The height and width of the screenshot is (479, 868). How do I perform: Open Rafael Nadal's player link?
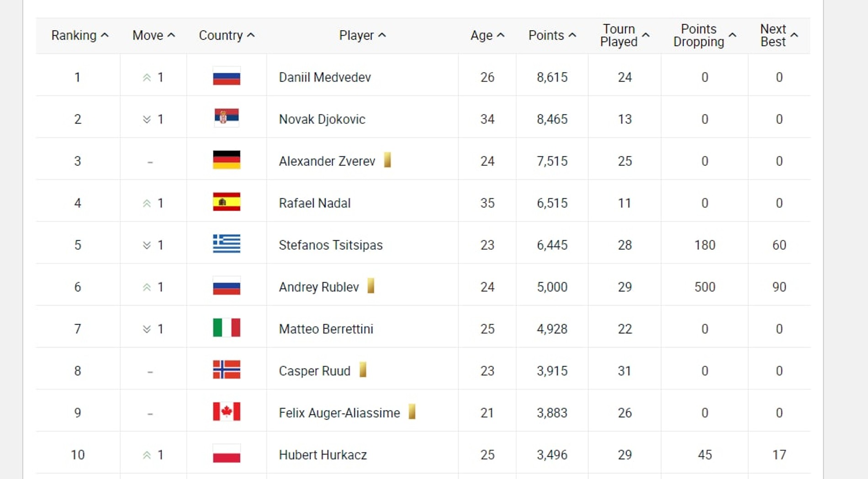pyautogui.click(x=314, y=203)
